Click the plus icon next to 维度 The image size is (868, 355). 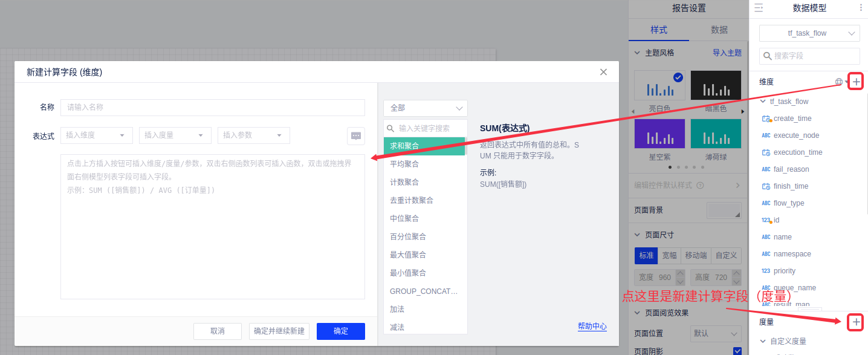pyautogui.click(x=856, y=82)
